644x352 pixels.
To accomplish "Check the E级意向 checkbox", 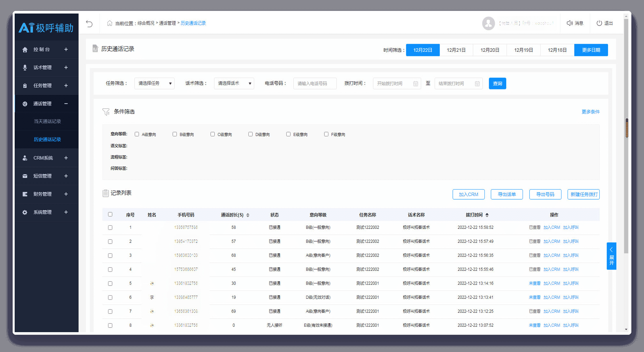I will tap(288, 134).
